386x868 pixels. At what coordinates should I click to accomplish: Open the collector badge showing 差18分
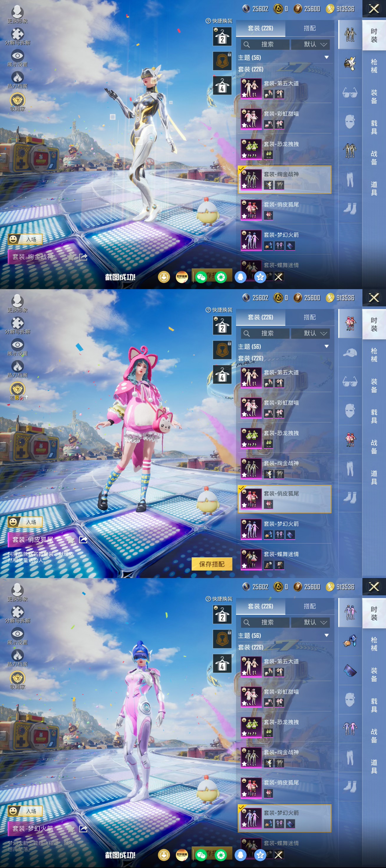pos(17,392)
